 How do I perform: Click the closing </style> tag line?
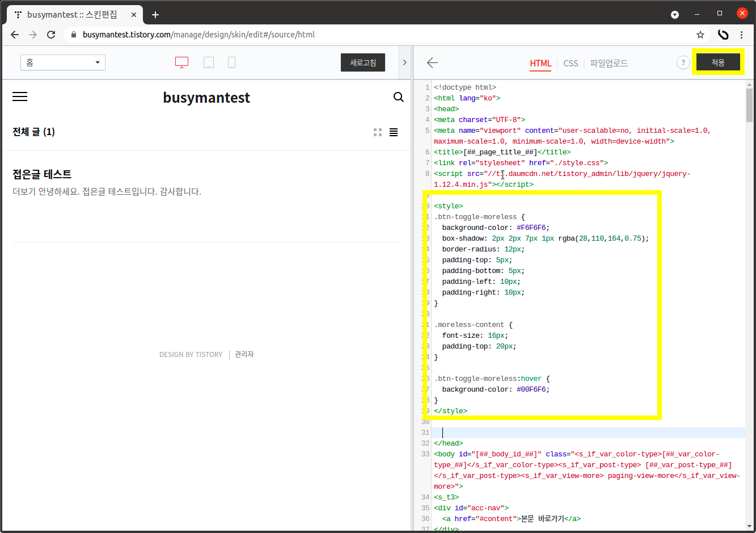pyautogui.click(x=451, y=411)
